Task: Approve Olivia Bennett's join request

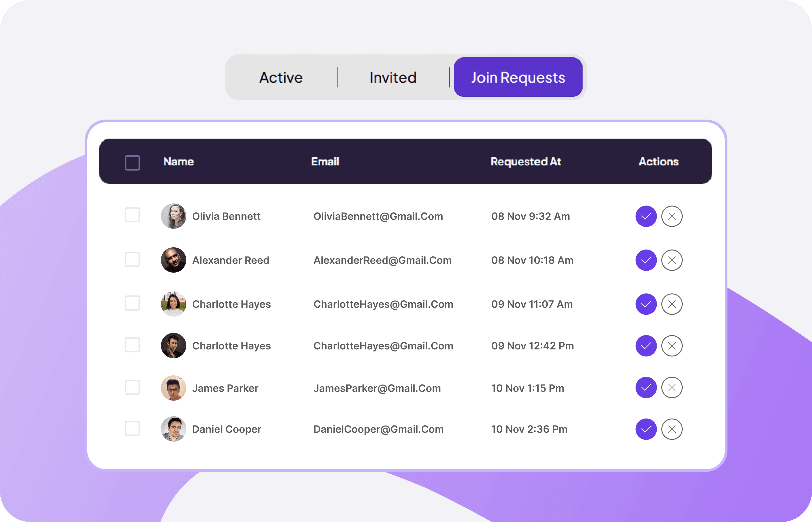Action: [646, 216]
